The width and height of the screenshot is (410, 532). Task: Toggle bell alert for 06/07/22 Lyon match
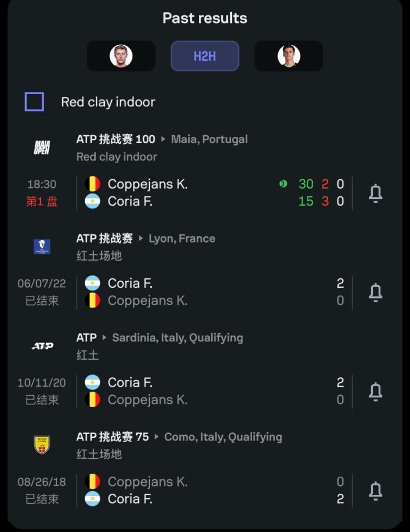tap(375, 293)
